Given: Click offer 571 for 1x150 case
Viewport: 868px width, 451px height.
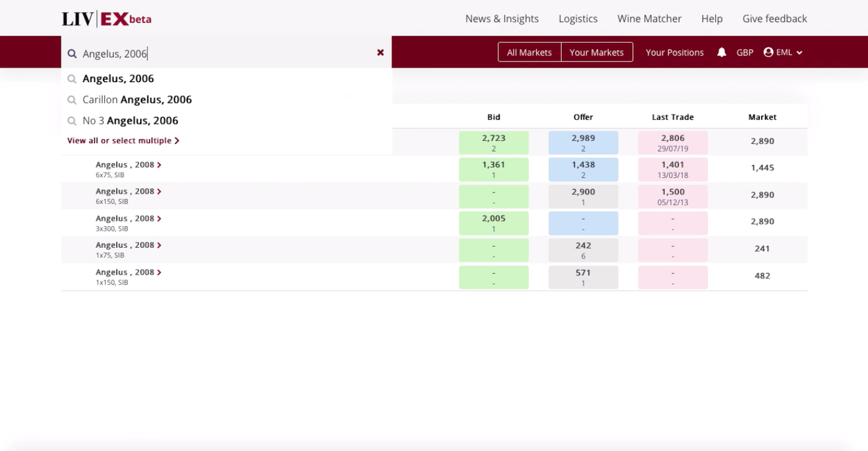Looking at the screenshot, I should (x=583, y=277).
